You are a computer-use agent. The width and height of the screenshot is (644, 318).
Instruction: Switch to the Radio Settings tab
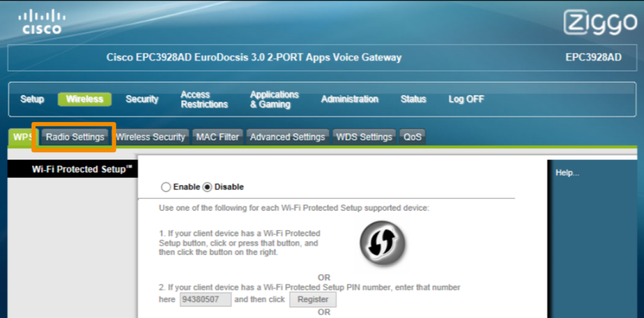click(x=75, y=137)
